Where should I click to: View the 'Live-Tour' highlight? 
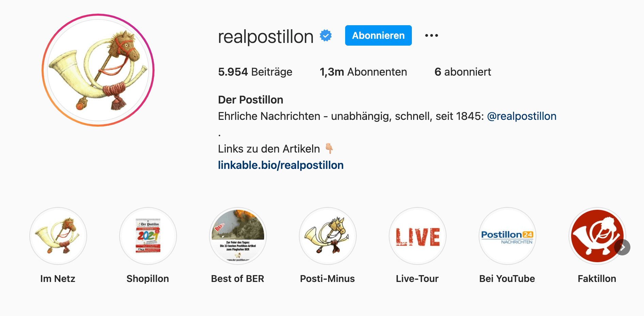[x=417, y=236]
